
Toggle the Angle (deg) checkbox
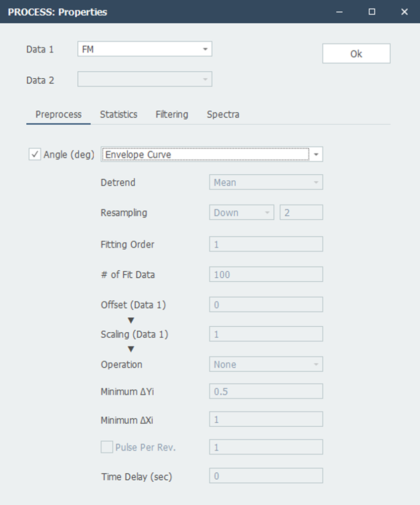35,155
